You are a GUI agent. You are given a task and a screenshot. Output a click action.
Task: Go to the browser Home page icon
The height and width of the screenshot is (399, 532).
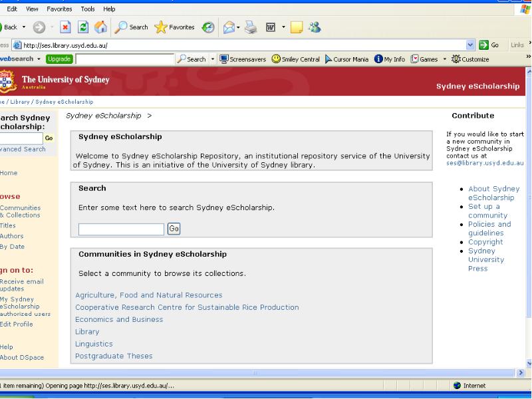pos(100,27)
